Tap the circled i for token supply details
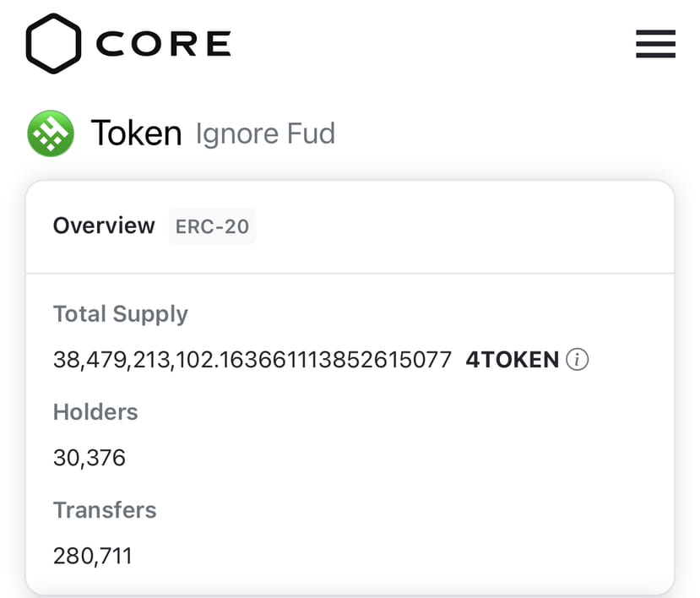The width and height of the screenshot is (700, 598). (x=578, y=360)
